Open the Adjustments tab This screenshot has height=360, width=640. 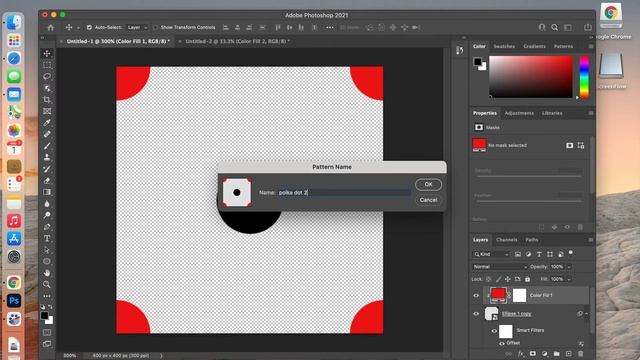tap(519, 113)
